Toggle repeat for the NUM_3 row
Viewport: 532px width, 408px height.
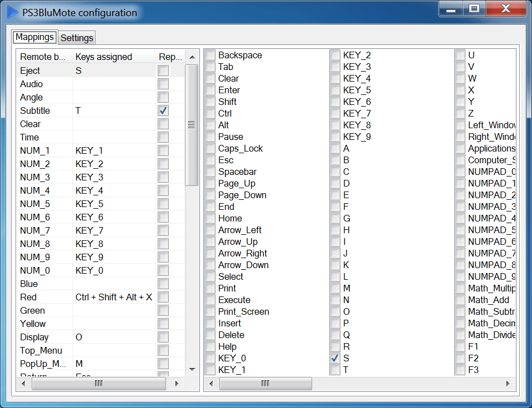163,177
